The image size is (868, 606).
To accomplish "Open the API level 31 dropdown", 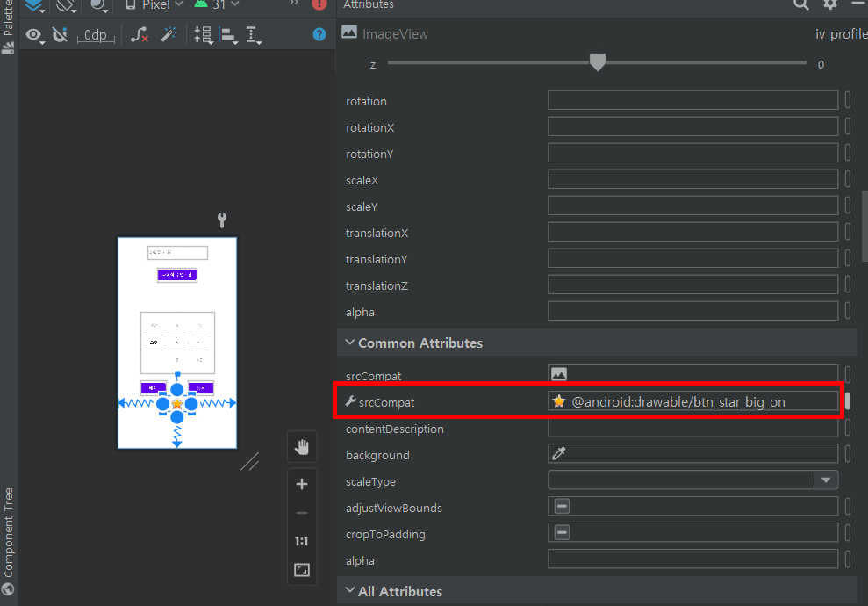I will tap(217, 5).
